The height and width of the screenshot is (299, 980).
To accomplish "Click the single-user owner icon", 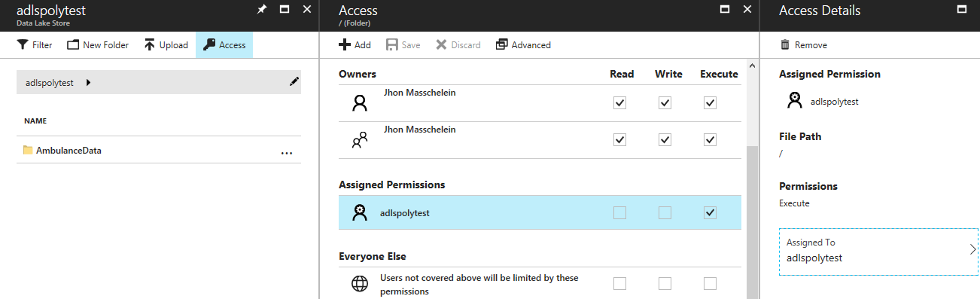I will coord(360,103).
